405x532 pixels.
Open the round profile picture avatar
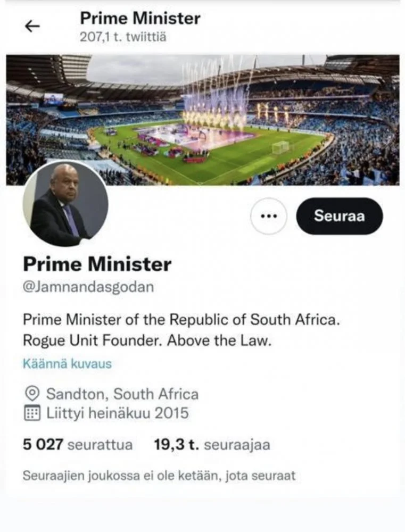65,204
